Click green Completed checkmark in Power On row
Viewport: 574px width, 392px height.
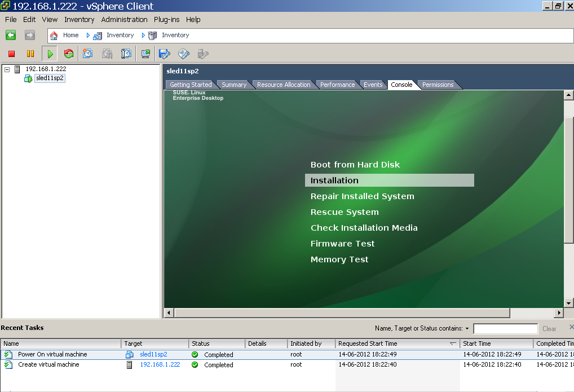[195, 354]
